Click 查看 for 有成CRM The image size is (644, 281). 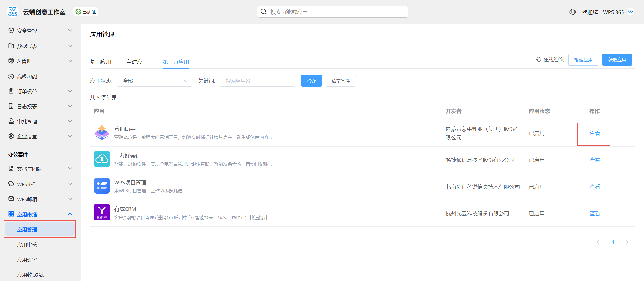point(595,213)
